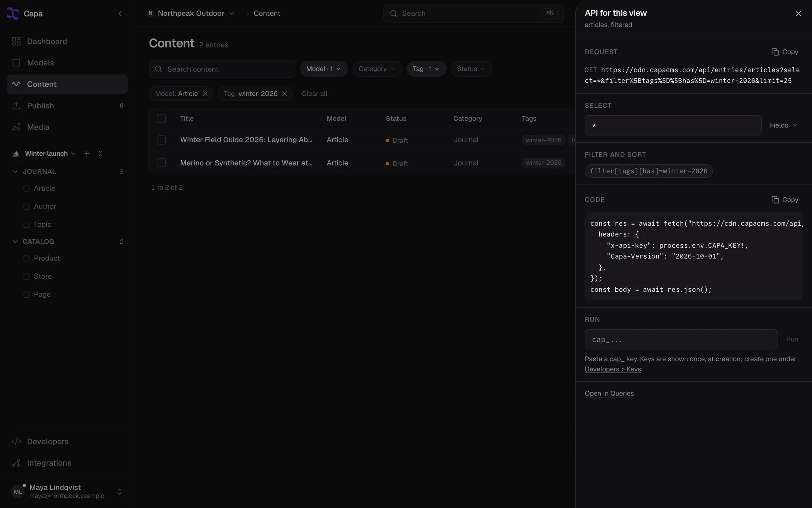Open the Model filter dropdown
This screenshot has width=812, height=508.
coord(324,69)
